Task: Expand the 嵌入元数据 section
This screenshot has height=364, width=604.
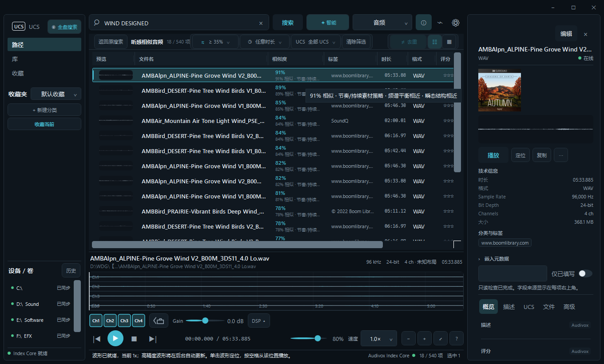Action: [494, 259]
